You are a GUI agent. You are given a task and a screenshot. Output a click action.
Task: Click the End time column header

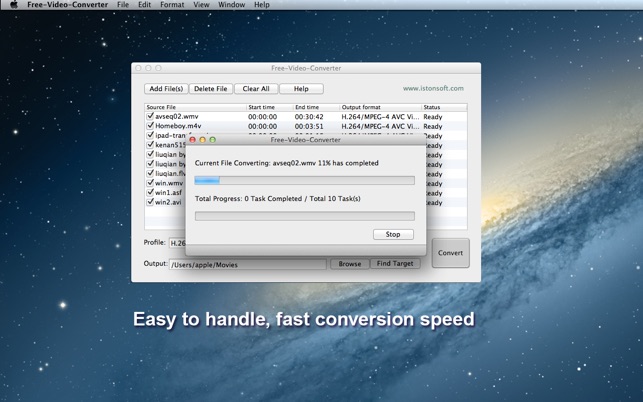pos(316,107)
